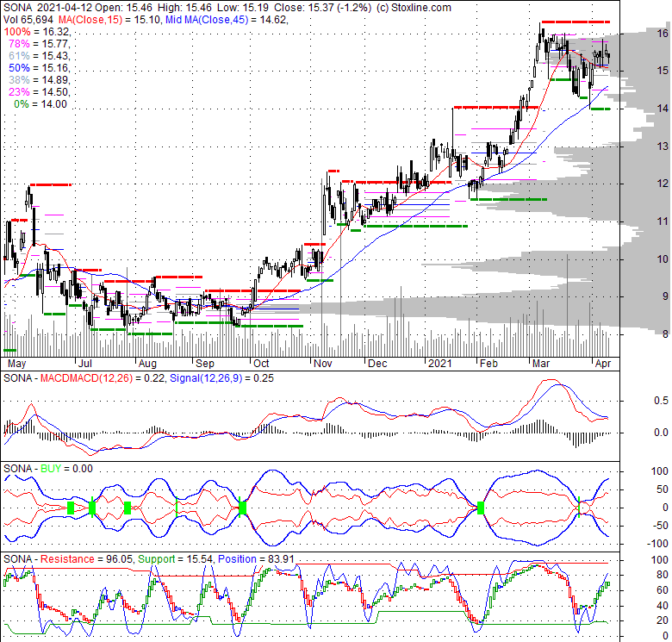672x642 pixels.
Task: Click the 'Sep' label on time axis
Action: click(x=205, y=364)
